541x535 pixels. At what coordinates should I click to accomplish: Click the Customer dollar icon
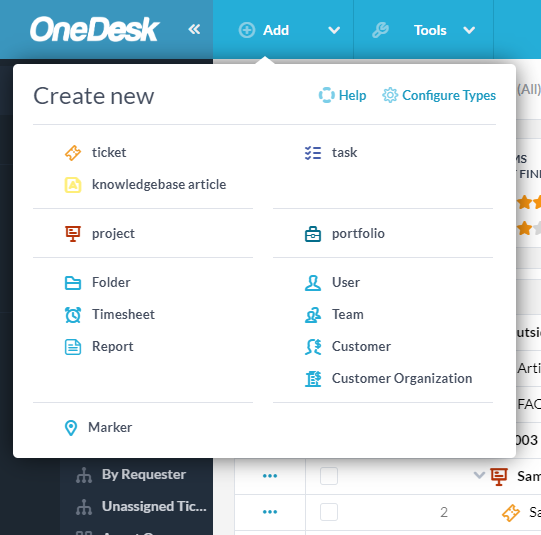click(313, 347)
